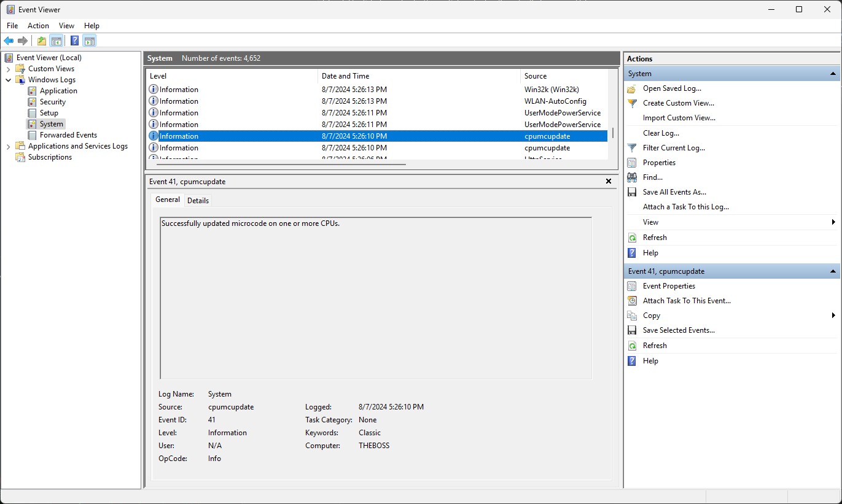Click the Forward arrow toolbar icon
The image size is (842, 504).
(x=23, y=41)
